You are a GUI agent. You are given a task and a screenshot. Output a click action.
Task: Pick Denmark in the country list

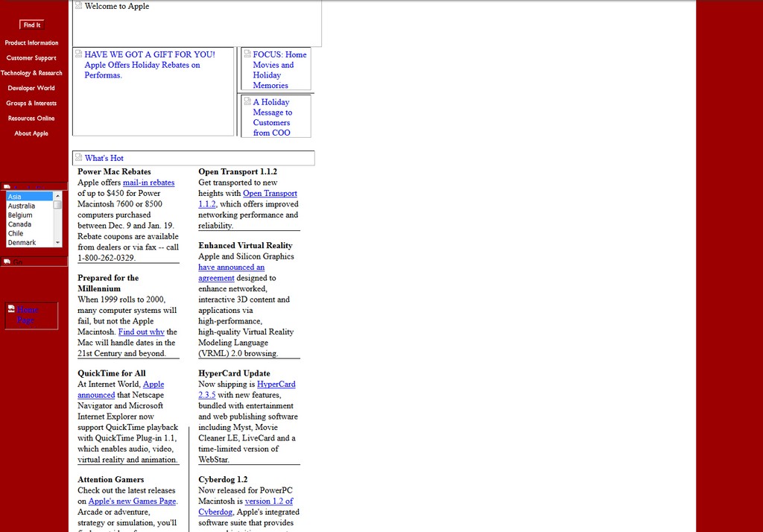click(29, 243)
